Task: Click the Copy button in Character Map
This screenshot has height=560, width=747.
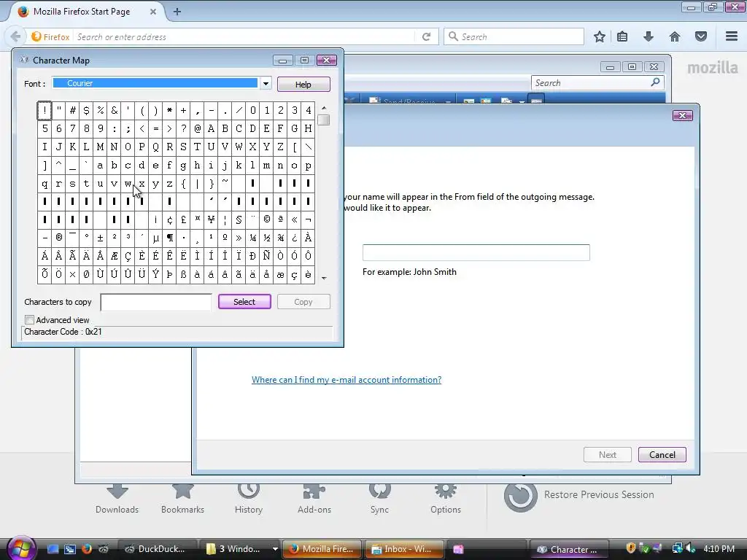Action: click(x=303, y=301)
